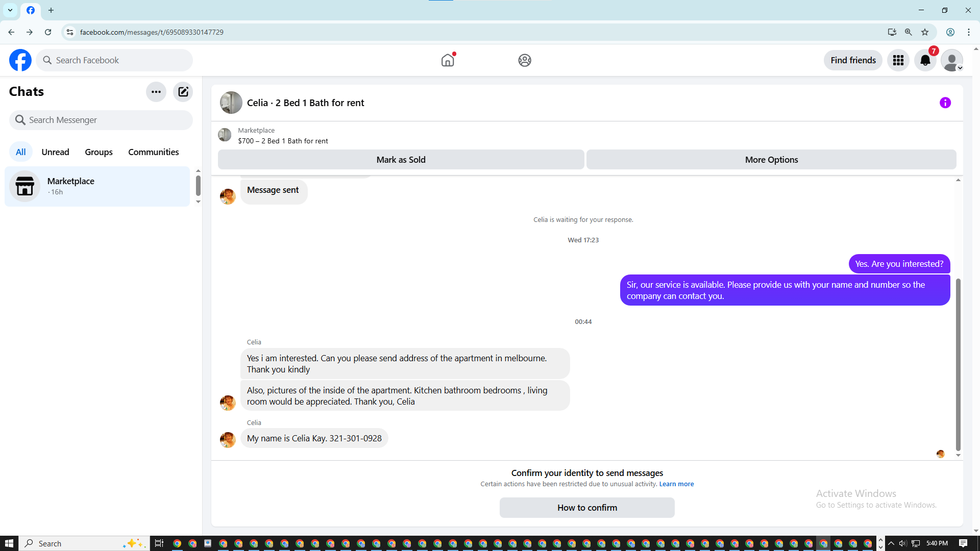Click Celia's conversation header avatar
This screenshot has width=980, height=551.
(231, 103)
